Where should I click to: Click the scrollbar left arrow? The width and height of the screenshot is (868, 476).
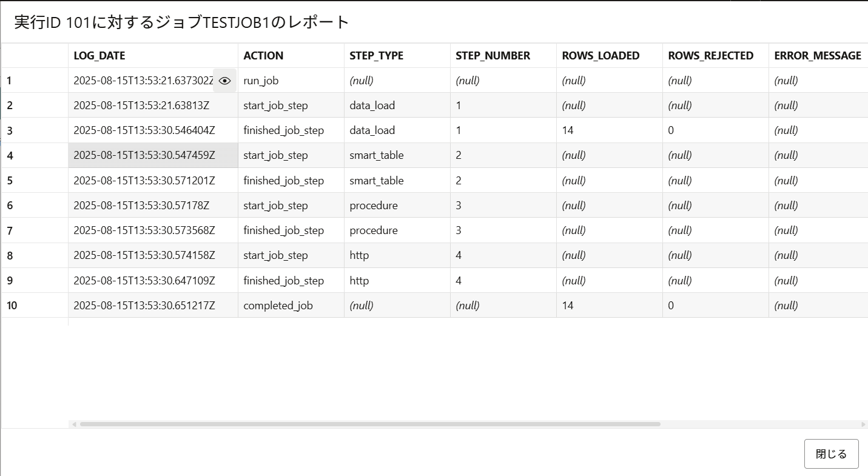coord(74,424)
